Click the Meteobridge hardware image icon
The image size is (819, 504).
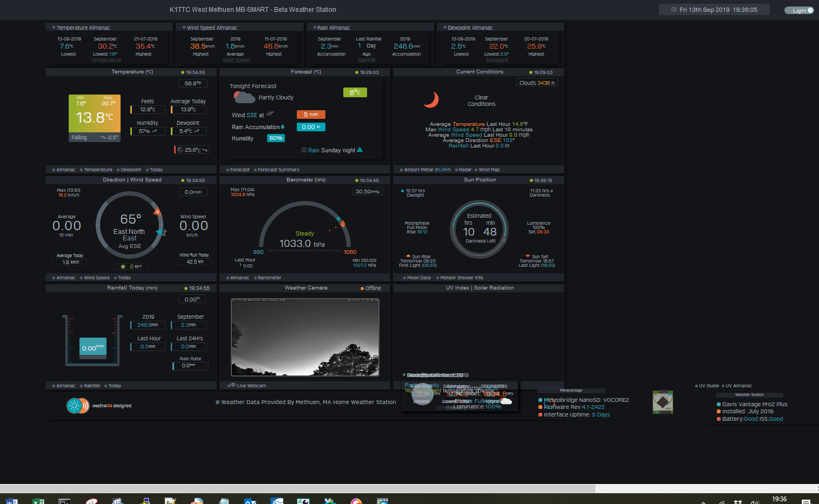(x=662, y=402)
